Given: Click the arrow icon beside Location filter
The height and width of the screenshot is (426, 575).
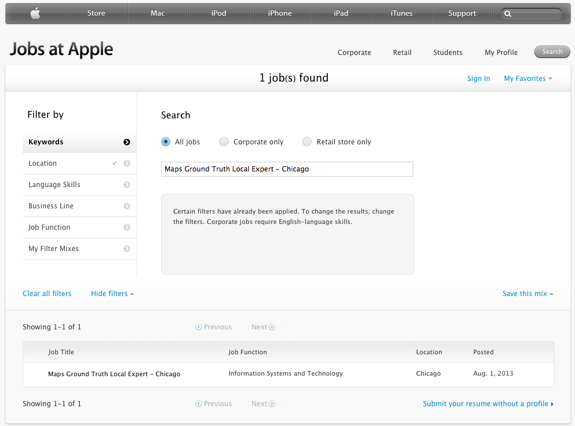Looking at the screenshot, I should 127,163.
